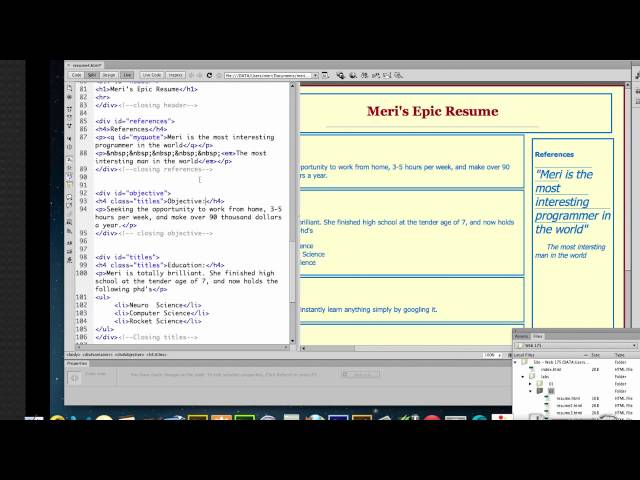Select index.html in the Files panel

(551, 369)
